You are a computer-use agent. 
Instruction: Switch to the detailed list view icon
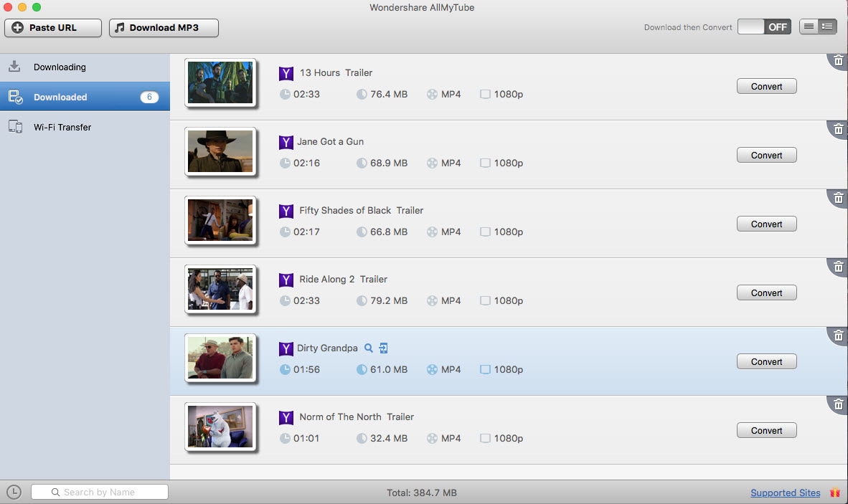(x=827, y=27)
